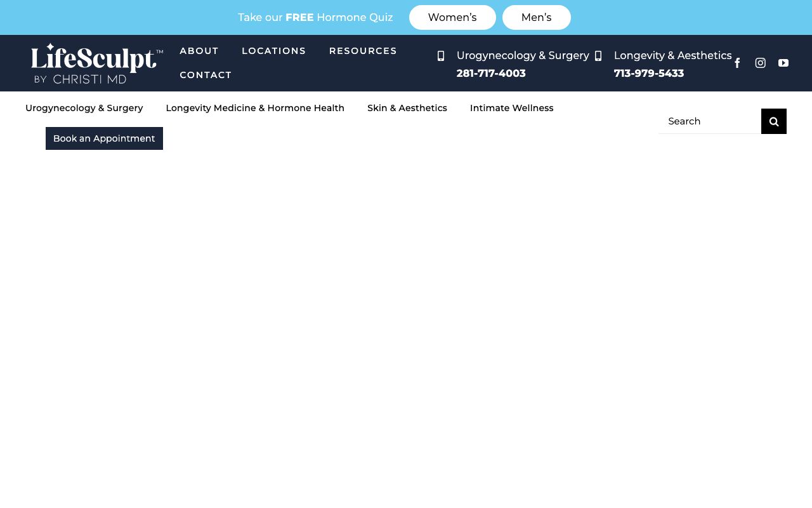The width and height of the screenshot is (812, 508).
Task: Click the phone icon beside Longevity & Aesthetics
Action: 598,56
